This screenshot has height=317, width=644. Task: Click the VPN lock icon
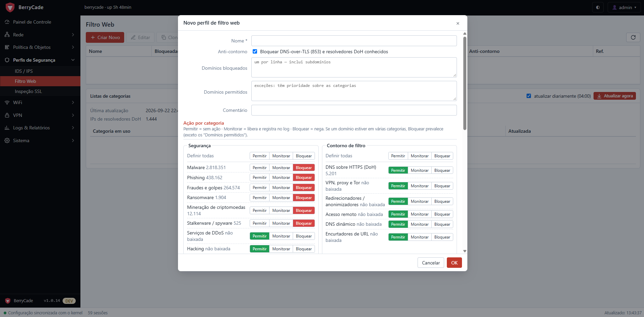(7, 115)
